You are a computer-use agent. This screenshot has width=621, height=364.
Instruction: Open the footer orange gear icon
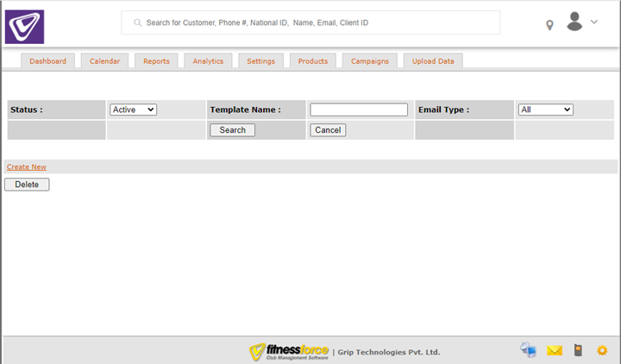pos(602,350)
